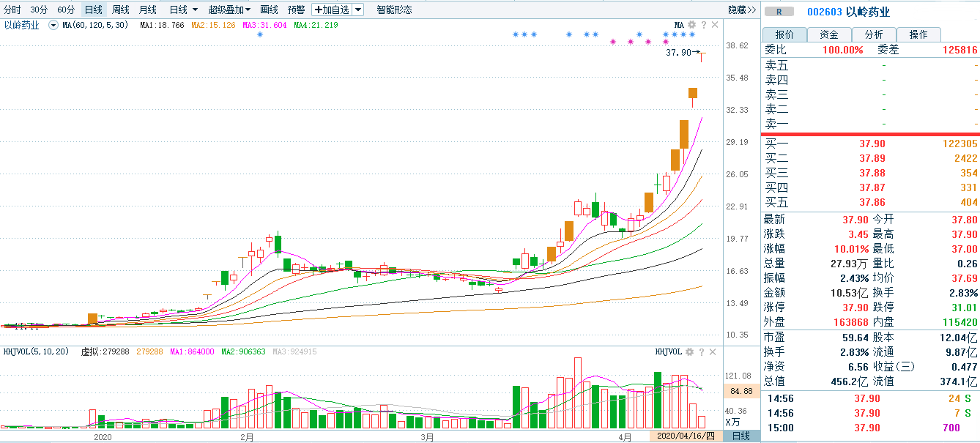Close the HHJVOL volume panel
Viewport: 980px width, 443px height.
[714, 352]
